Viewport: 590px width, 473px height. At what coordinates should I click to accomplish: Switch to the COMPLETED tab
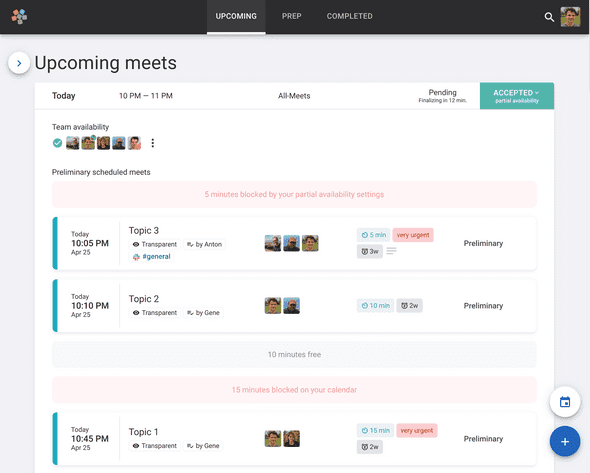tap(350, 17)
